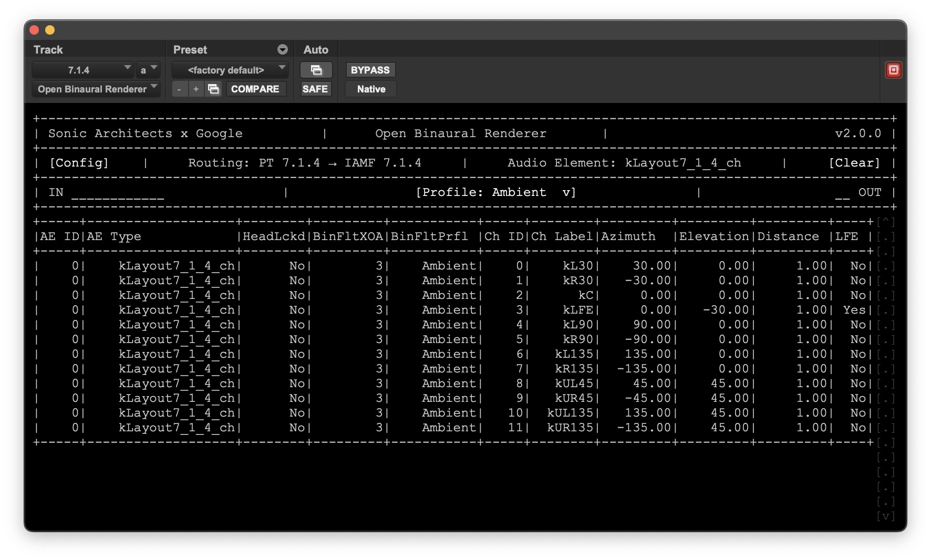
Task: Click the IN level meter
Action: click(x=118, y=193)
